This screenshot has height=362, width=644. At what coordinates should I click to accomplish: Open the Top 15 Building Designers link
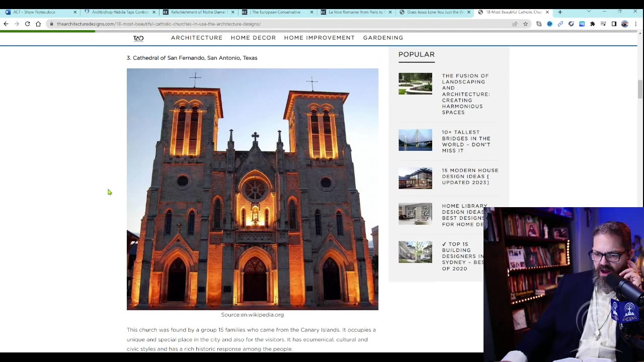click(463, 256)
